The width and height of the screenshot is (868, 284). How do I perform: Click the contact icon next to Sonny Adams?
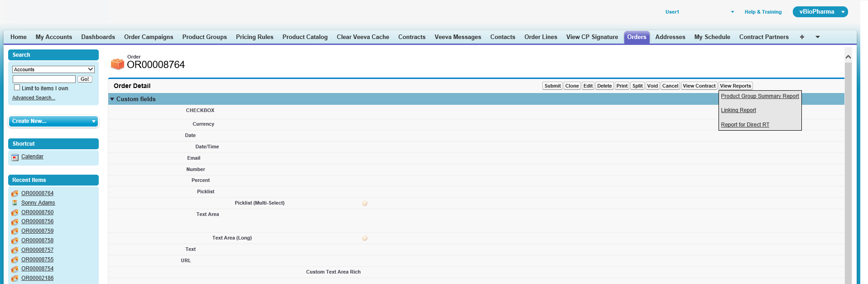[x=15, y=203]
